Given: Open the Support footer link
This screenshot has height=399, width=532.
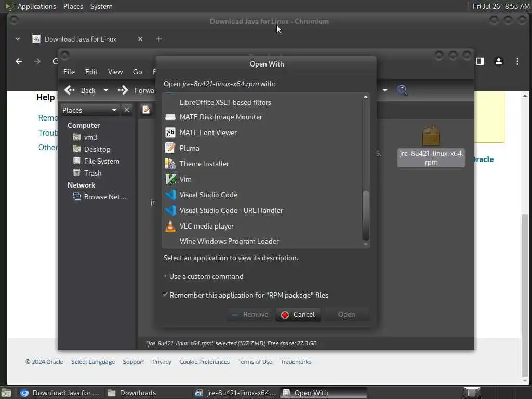Looking at the screenshot, I should (134, 362).
